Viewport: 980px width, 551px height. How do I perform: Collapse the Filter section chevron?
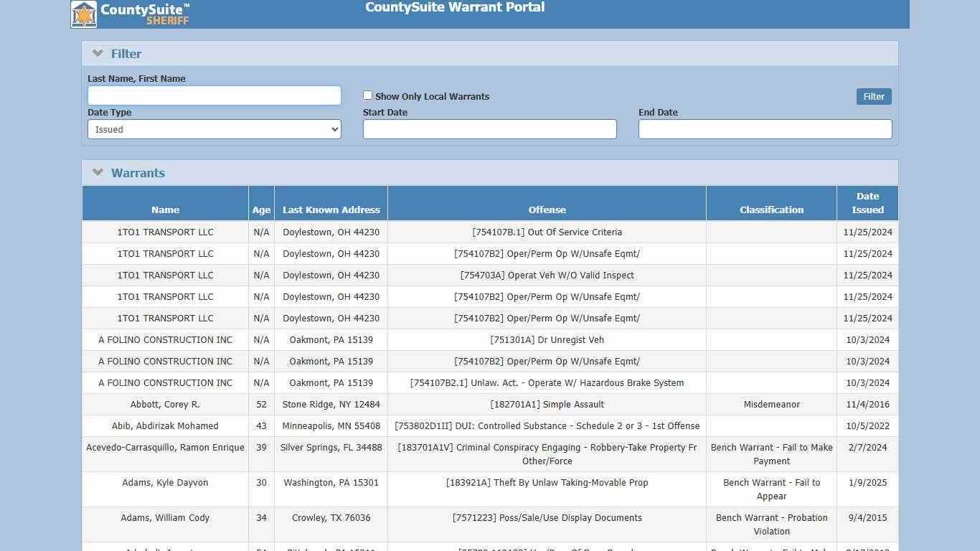point(98,52)
